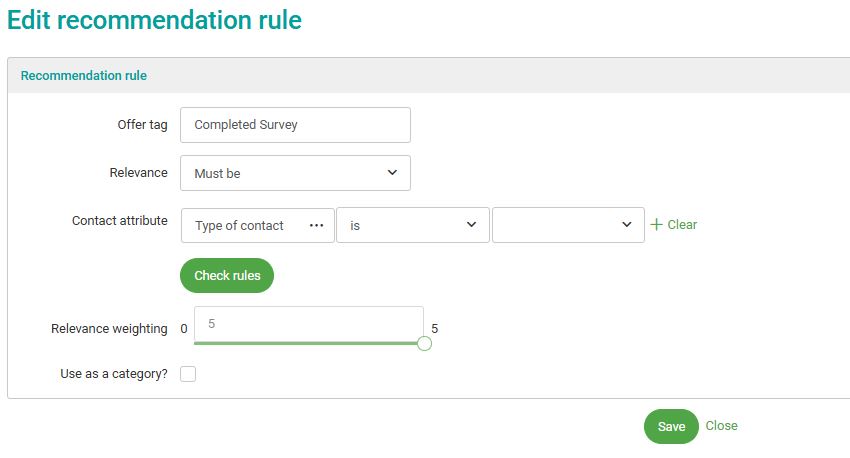Click the green Save button
The image size is (850, 458).
671,427
